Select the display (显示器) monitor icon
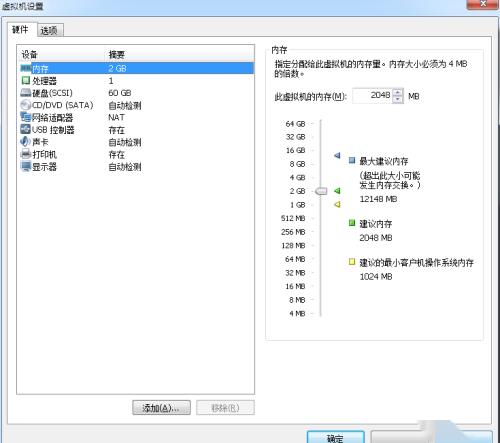 pos(26,166)
